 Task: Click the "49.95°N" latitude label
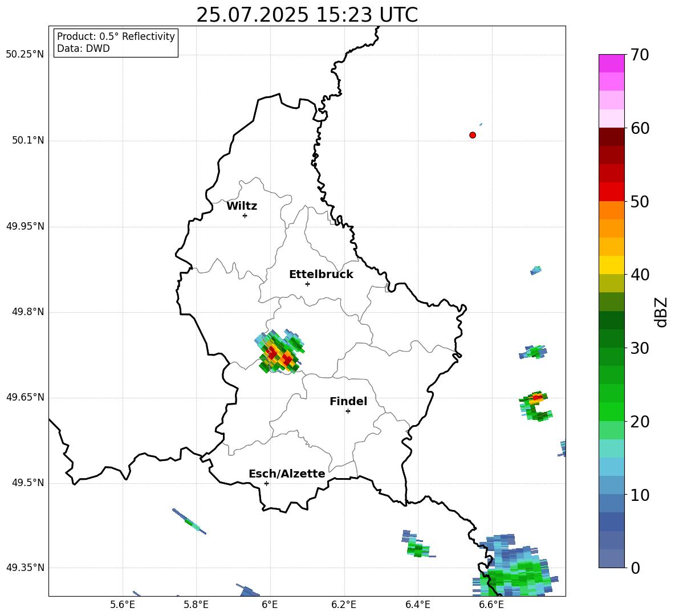25,226
